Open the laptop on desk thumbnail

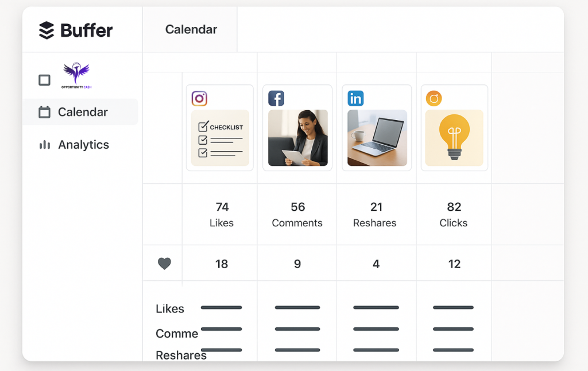(377, 138)
